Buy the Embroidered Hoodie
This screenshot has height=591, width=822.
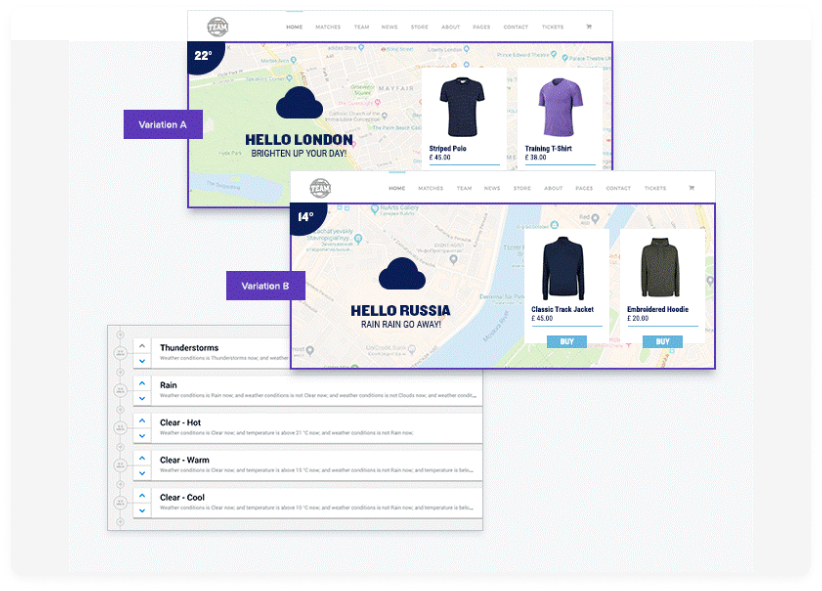coord(663,342)
